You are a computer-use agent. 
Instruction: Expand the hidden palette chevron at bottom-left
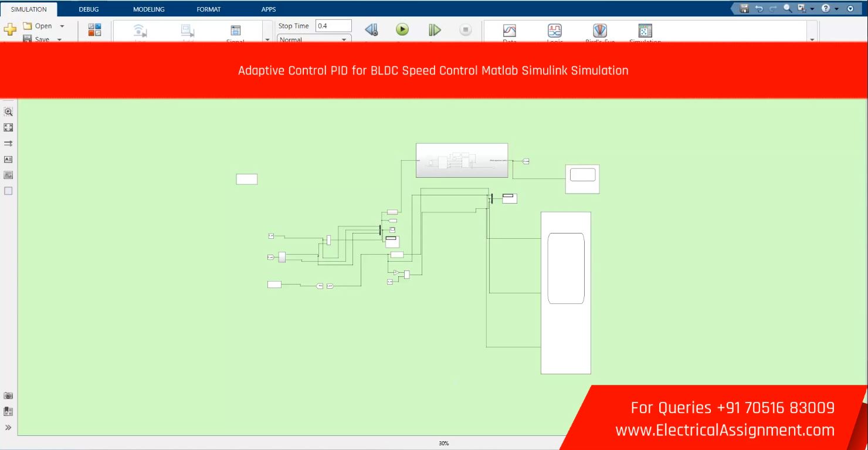coord(8,428)
